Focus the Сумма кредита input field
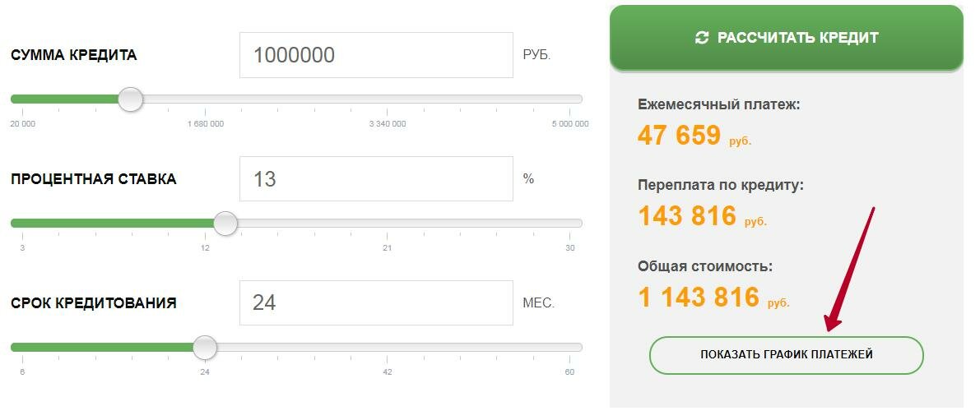 point(376,55)
